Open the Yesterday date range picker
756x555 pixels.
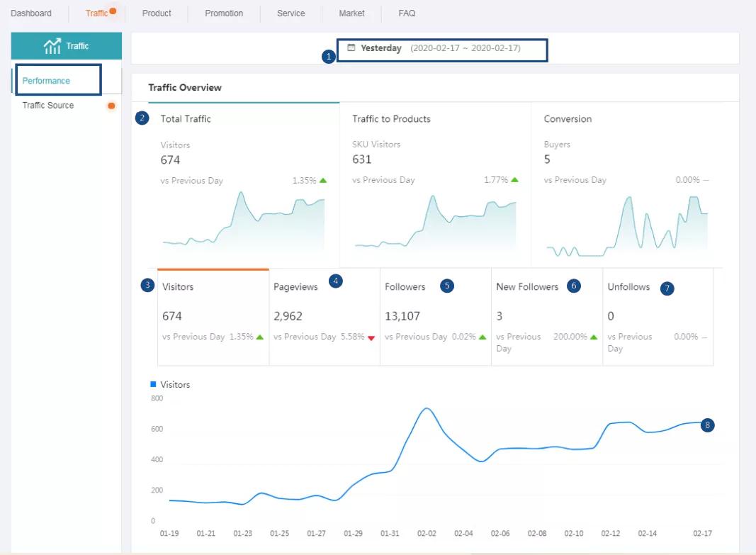point(441,49)
